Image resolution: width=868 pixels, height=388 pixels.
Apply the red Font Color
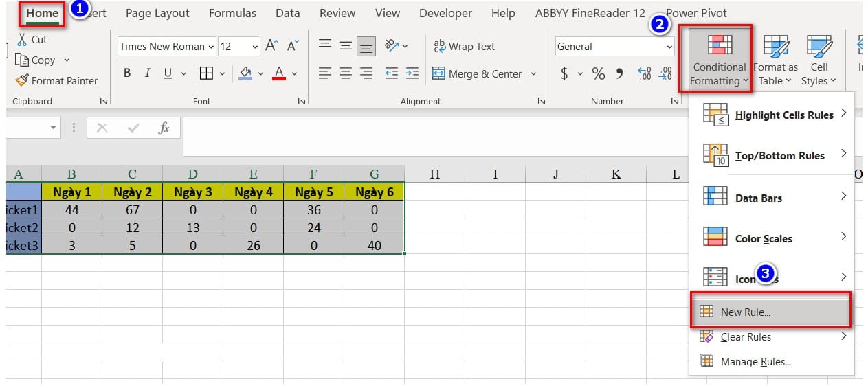[279, 73]
